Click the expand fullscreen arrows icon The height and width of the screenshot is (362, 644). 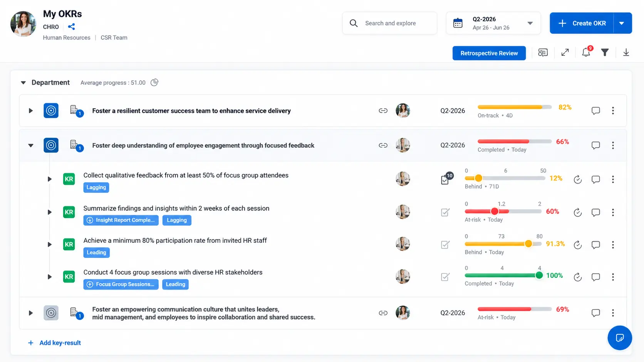click(x=565, y=53)
